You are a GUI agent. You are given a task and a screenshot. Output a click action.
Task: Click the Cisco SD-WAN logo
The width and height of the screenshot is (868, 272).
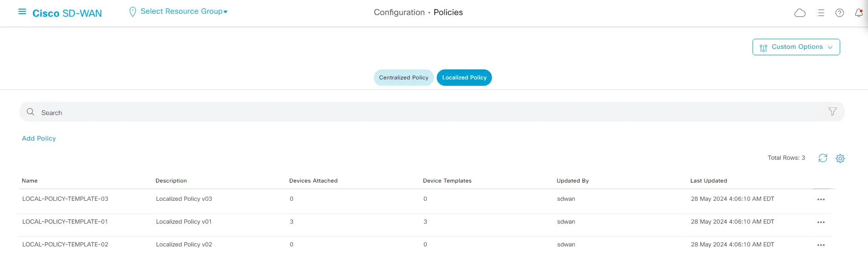coord(67,13)
